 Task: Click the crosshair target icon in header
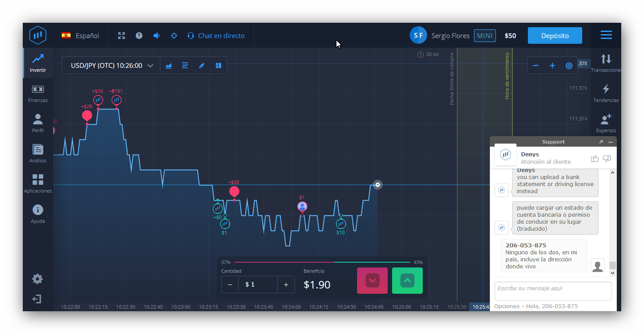[x=174, y=36]
